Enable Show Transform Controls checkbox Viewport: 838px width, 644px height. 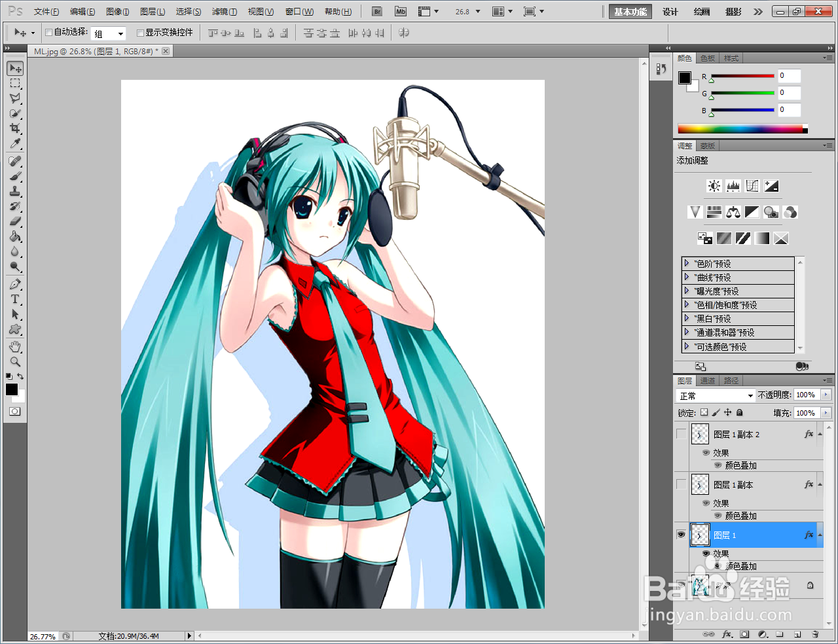(140, 32)
